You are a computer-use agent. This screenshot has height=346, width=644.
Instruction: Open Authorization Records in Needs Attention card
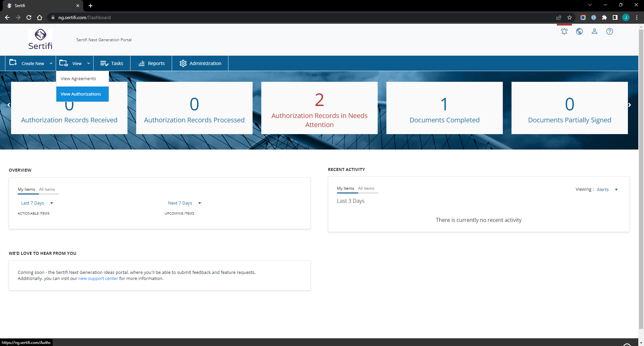pos(319,108)
